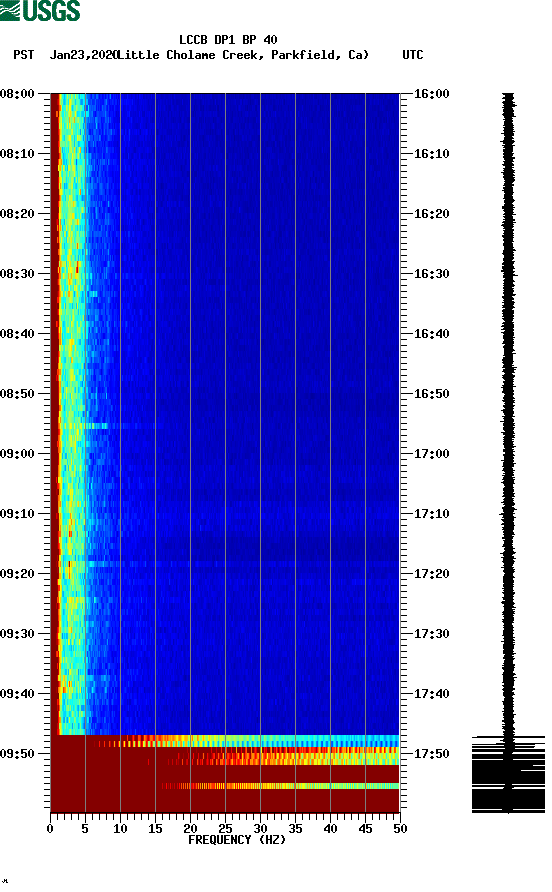Click the 'FREQUENCY (HZ)' axis title
The image size is (552, 892).
coord(237,840)
